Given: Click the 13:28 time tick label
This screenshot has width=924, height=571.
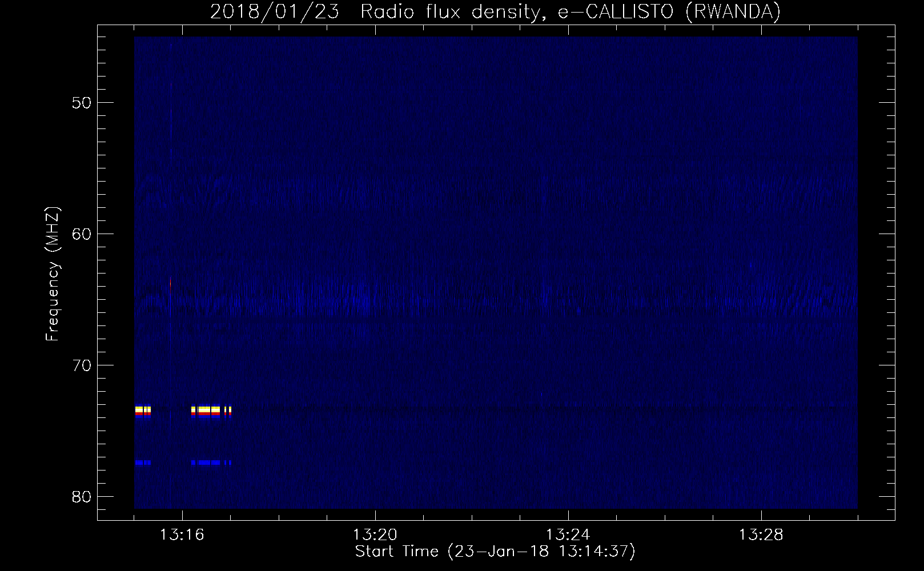Looking at the screenshot, I should pos(761,535).
